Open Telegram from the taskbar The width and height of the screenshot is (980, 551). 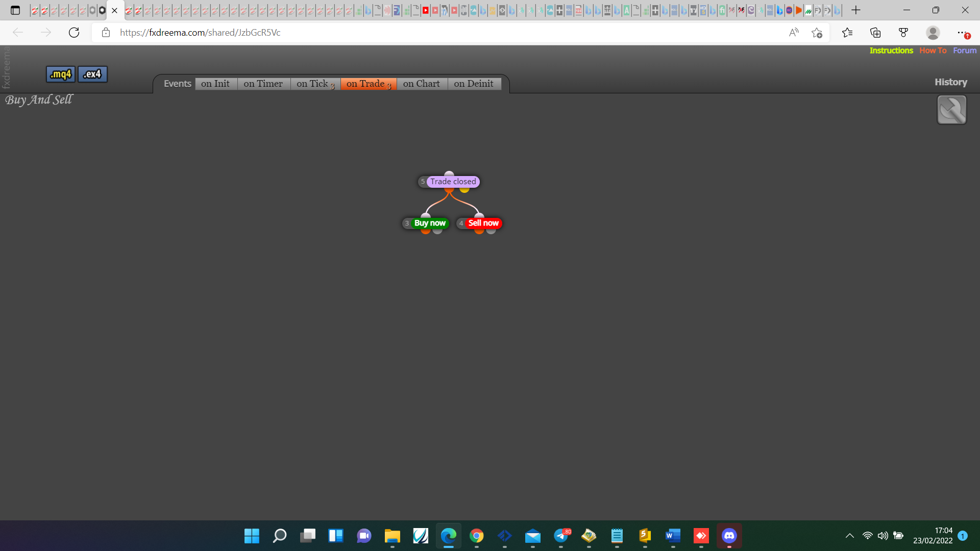(x=561, y=536)
